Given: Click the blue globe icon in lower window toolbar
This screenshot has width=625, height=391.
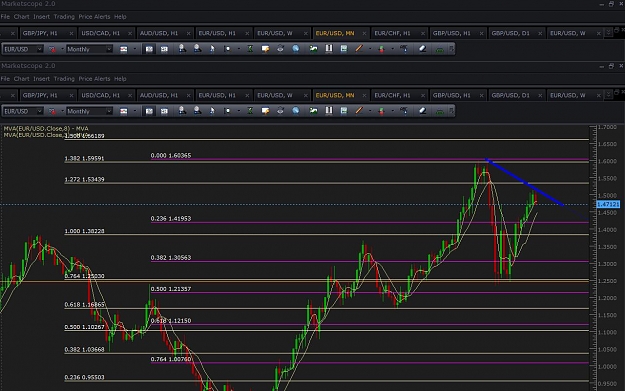Looking at the screenshot, I should (x=295, y=111).
